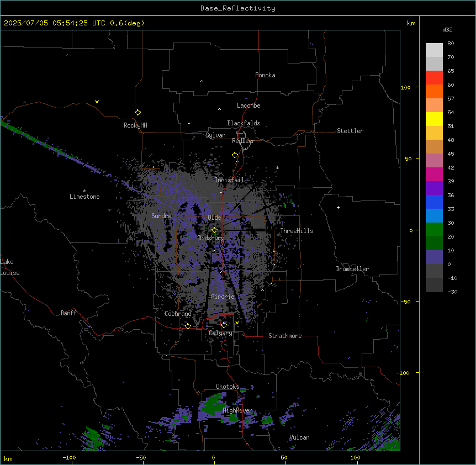Click the Lacombe town label
Image resolution: width=476 pixels, height=465 pixels.
pyautogui.click(x=248, y=105)
